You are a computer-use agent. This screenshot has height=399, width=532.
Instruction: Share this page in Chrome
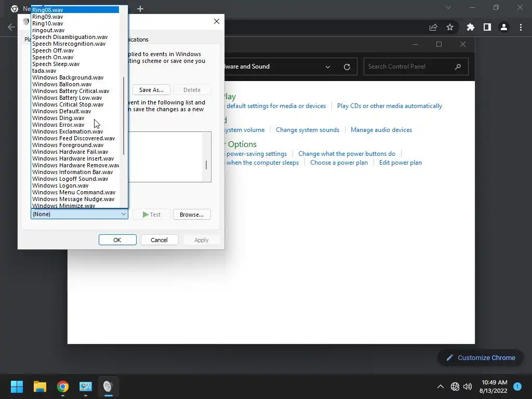pos(433,27)
